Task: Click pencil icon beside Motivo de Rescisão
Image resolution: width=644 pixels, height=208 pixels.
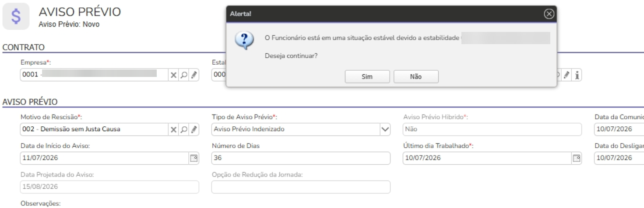Action: coord(193,129)
